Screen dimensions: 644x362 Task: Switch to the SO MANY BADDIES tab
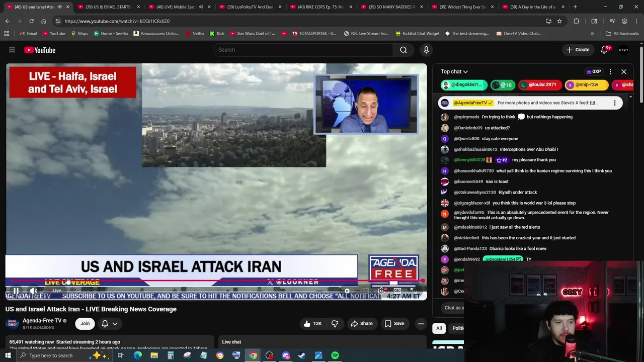[391, 7]
